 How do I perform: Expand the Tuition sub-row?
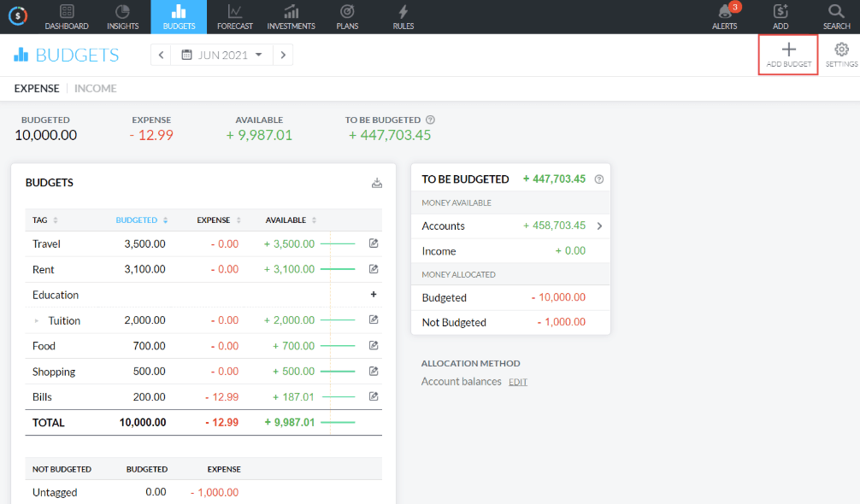point(37,320)
